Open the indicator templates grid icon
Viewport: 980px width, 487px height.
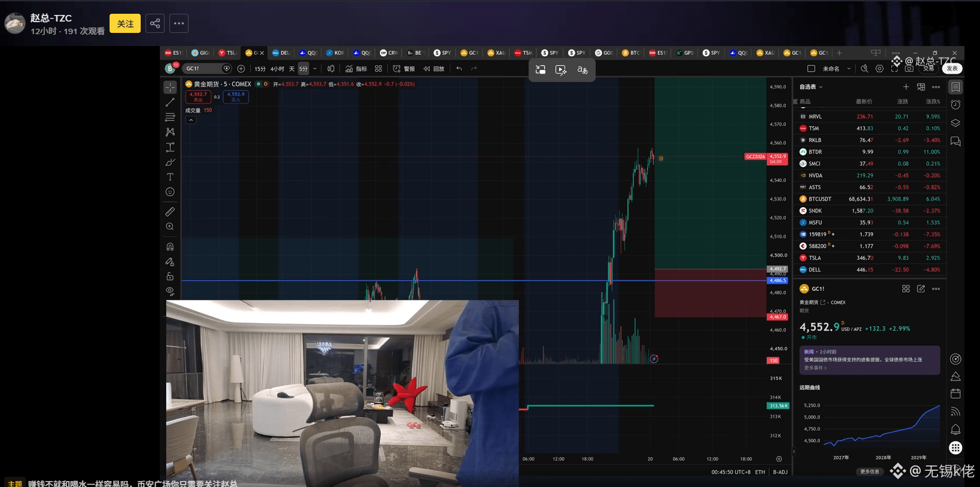[x=378, y=69]
